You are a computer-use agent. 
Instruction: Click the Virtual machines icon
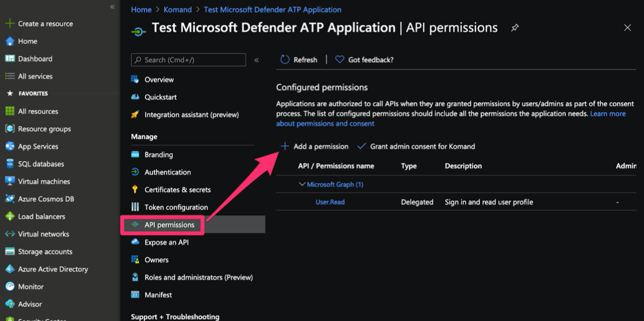click(x=10, y=181)
